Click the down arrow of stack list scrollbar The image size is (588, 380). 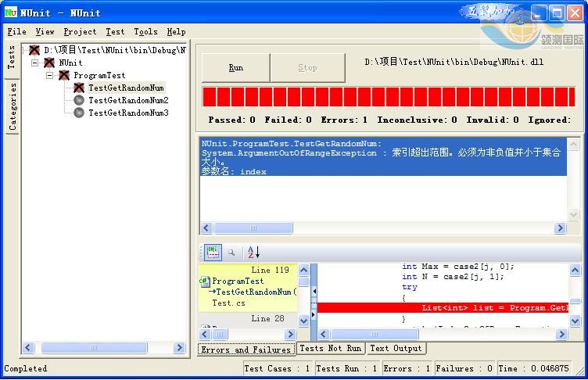[x=303, y=321]
